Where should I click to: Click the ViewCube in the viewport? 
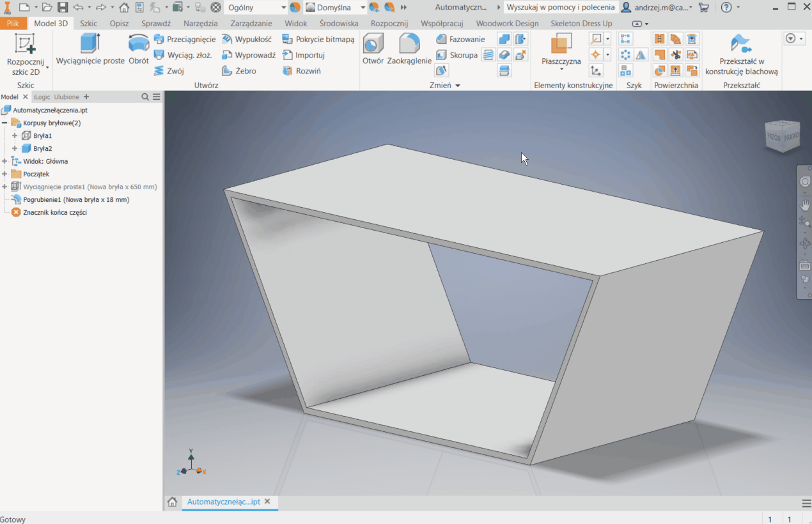pyautogui.click(x=782, y=136)
